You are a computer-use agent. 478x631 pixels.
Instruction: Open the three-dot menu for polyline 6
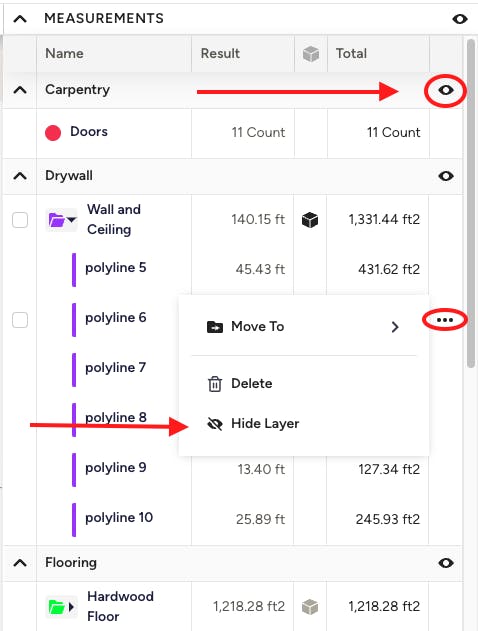tap(445, 320)
